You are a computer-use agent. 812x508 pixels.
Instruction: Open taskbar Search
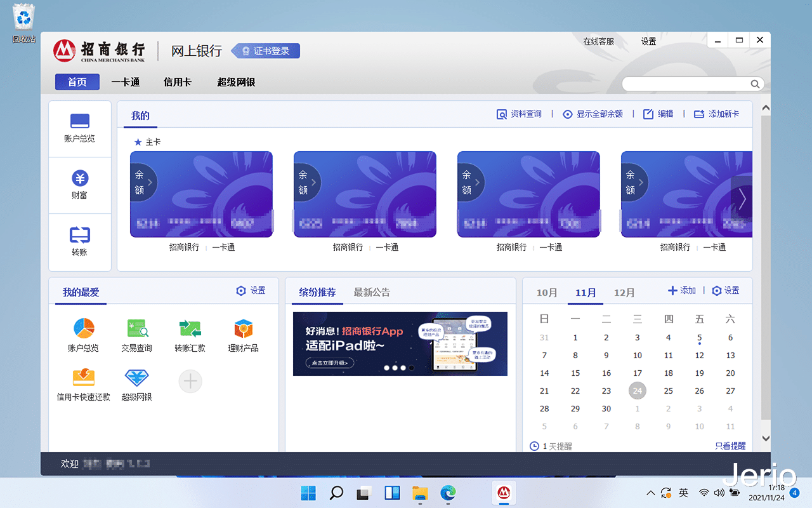336,493
